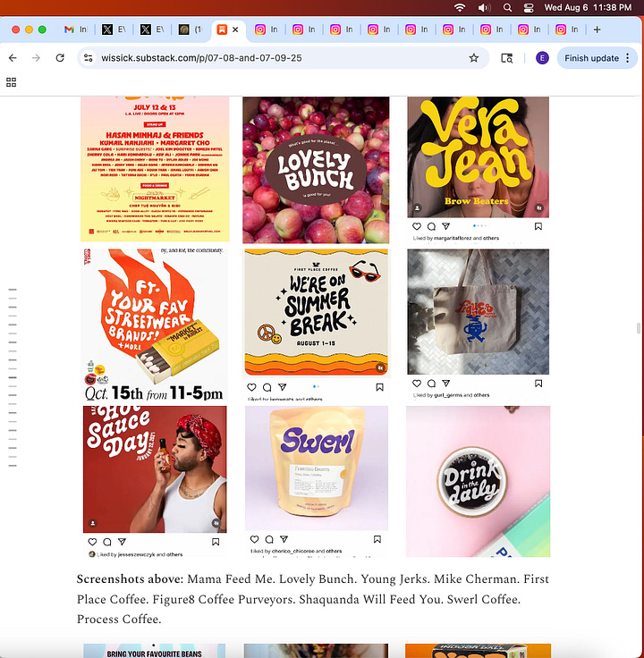Image resolution: width=644 pixels, height=658 pixels.
Task: Open the Bring Your Favourite Beans image
Action: pyautogui.click(x=154, y=651)
